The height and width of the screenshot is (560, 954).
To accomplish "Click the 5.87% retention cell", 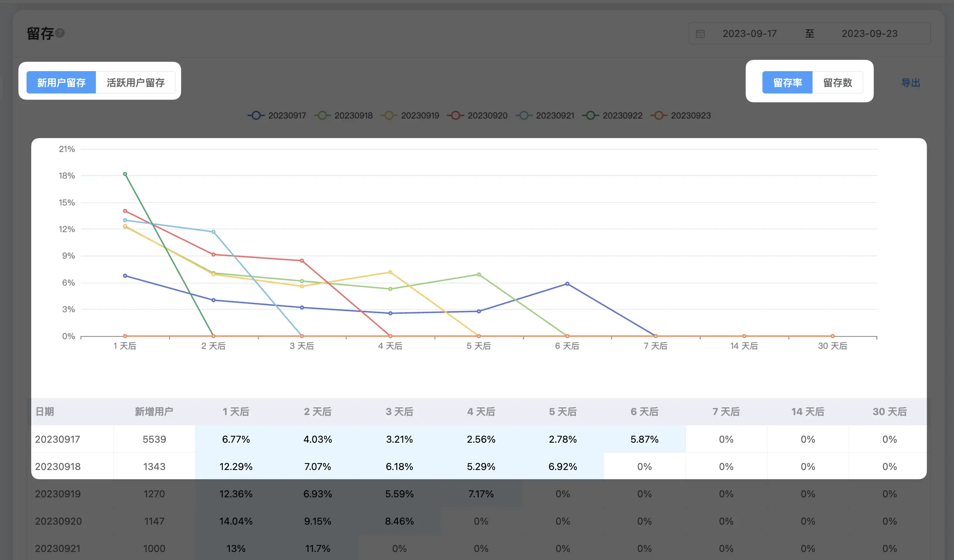I will [644, 439].
